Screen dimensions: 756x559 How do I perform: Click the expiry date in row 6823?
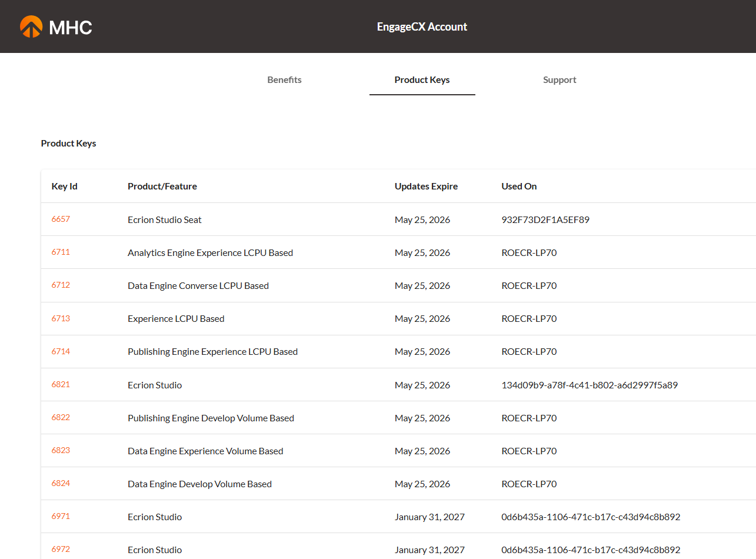(422, 451)
